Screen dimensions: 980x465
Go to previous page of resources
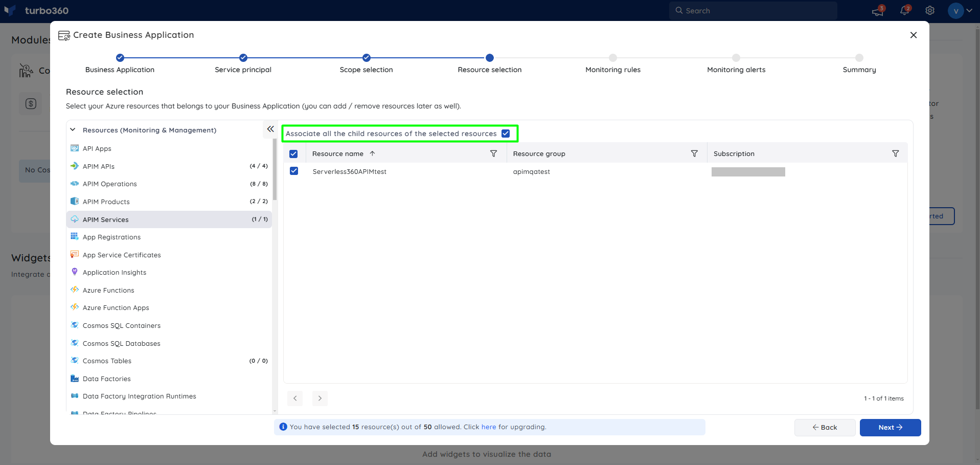295,398
